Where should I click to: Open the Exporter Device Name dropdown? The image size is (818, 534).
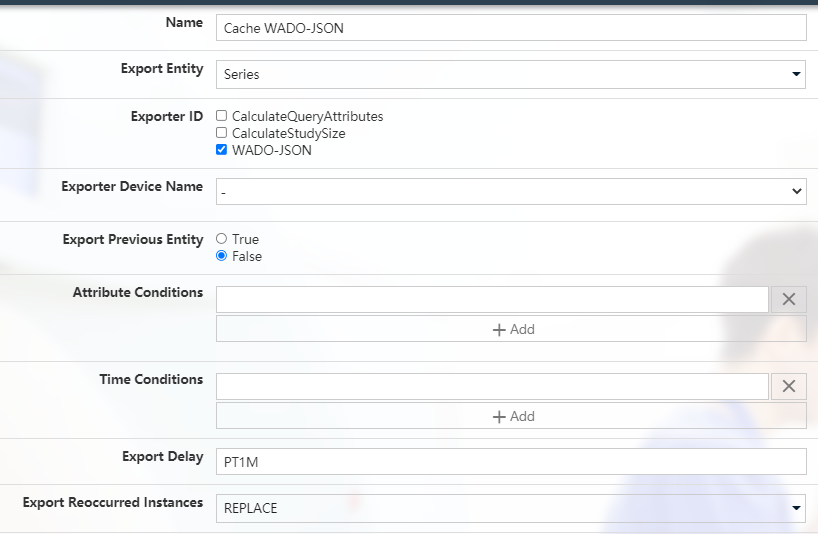pos(511,191)
